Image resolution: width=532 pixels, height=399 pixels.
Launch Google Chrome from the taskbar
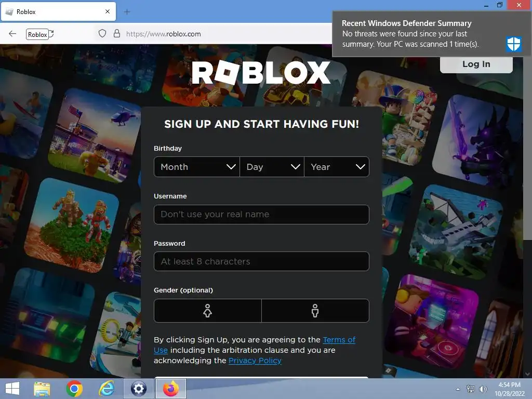(74, 389)
